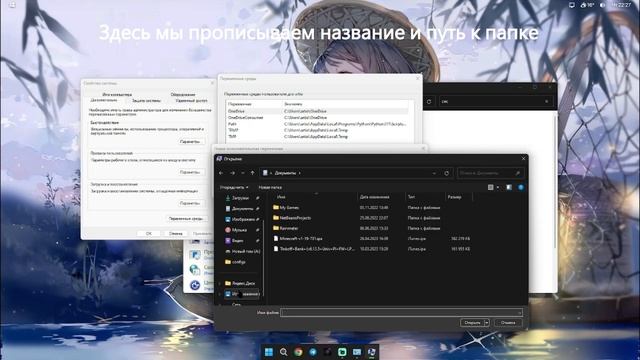Viewport: 640px width, 360px height.
Task: Select Документы in the sidebar
Action: click(242, 209)
